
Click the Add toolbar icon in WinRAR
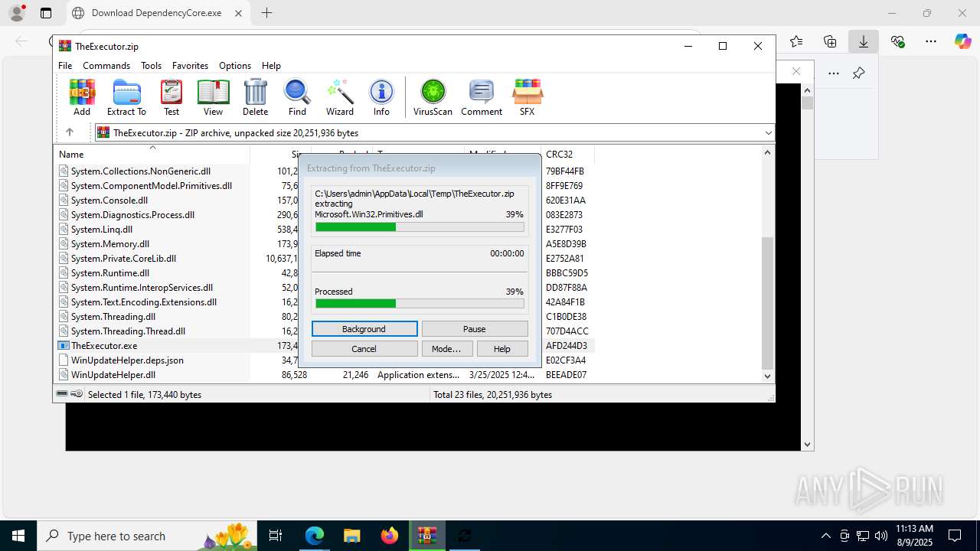coord(82,97)
